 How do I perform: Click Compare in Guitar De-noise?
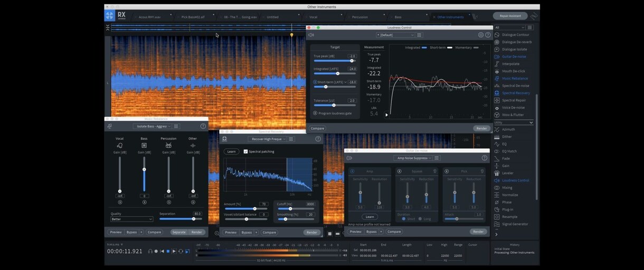pyautogui.click(x=394, y=232)
